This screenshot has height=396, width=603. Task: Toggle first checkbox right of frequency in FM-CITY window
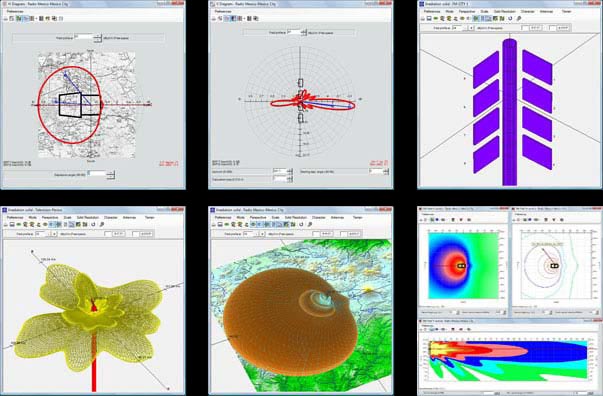(525, 28)
